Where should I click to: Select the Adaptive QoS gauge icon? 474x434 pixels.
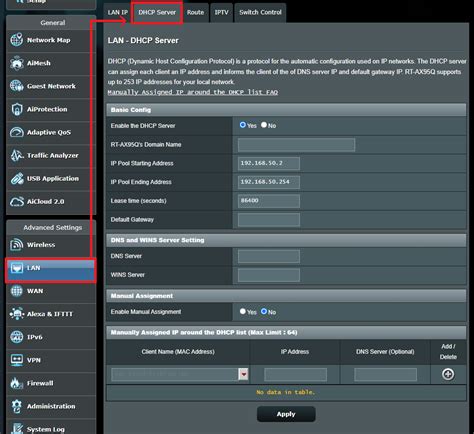coord(17,132)
